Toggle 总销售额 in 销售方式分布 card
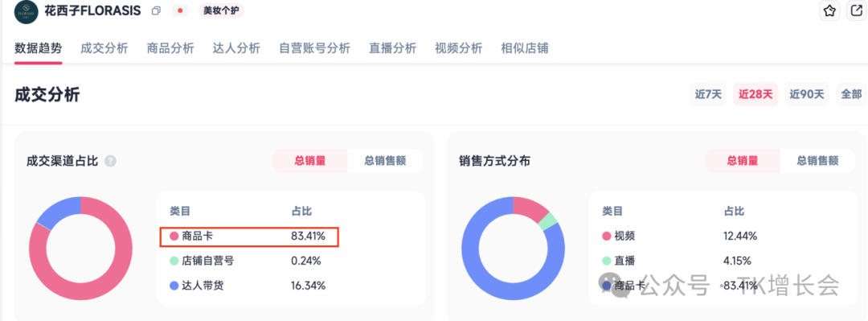Image resolution: width=868 pixels, height=321 pixels. click(817, 161)
